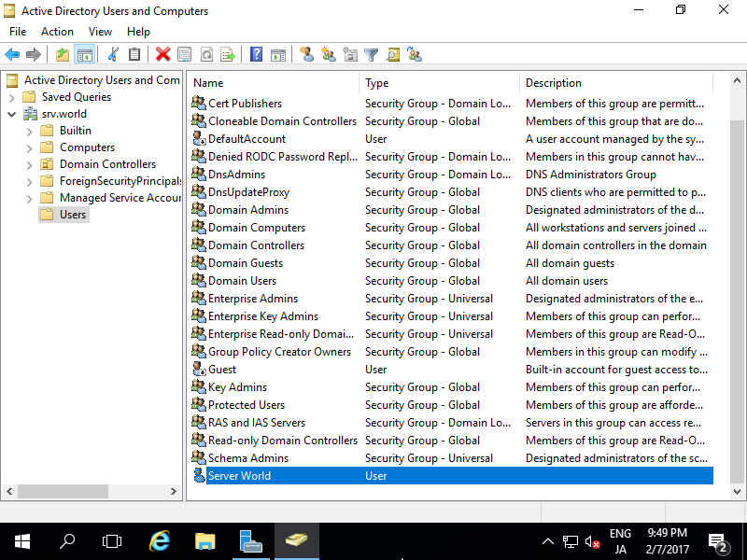Cut the selection with the scissors icon
The width and height of the screenshot is (747, 560).
point(113,55)
